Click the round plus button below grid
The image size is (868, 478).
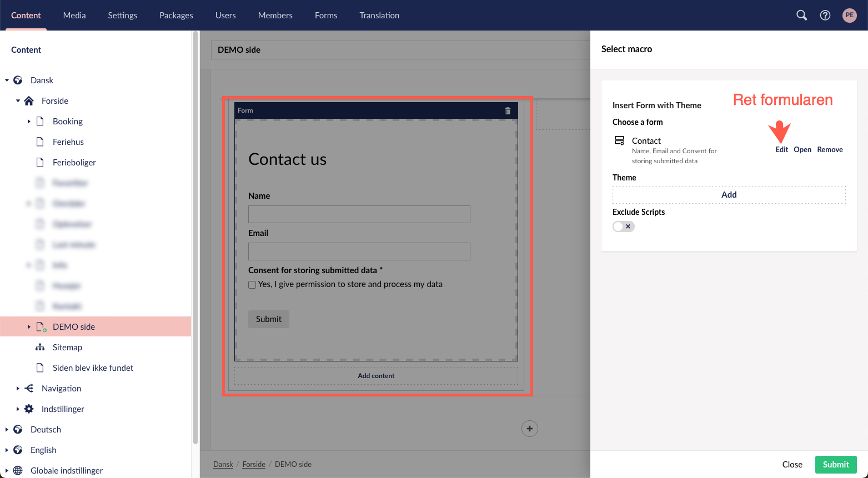pyautogui.click(x=530, y=429)
